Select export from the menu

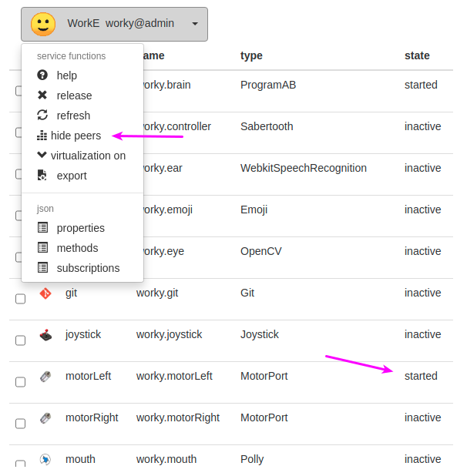click(72, 176)
